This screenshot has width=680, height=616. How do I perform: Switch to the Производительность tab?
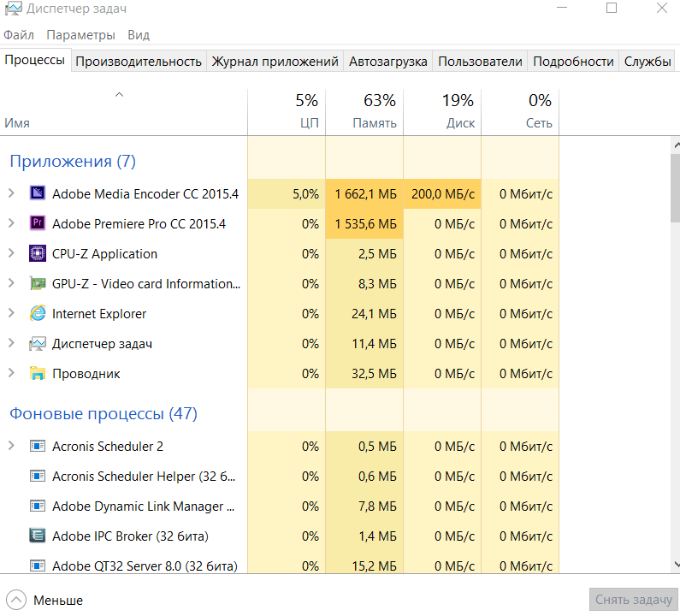139,61
